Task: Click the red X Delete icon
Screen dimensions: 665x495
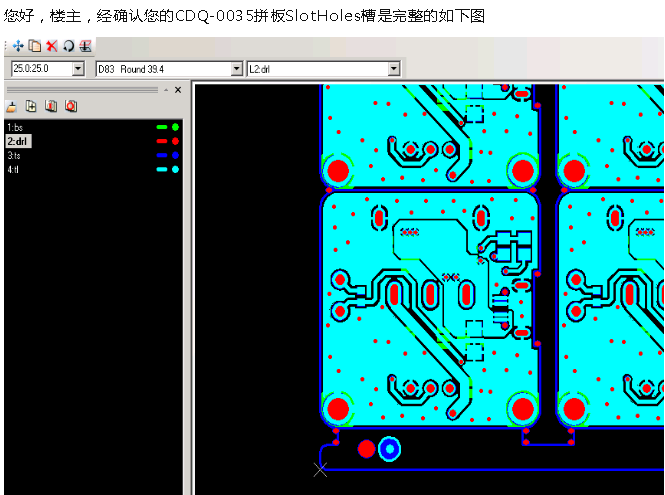Action: tap(52, 46)
